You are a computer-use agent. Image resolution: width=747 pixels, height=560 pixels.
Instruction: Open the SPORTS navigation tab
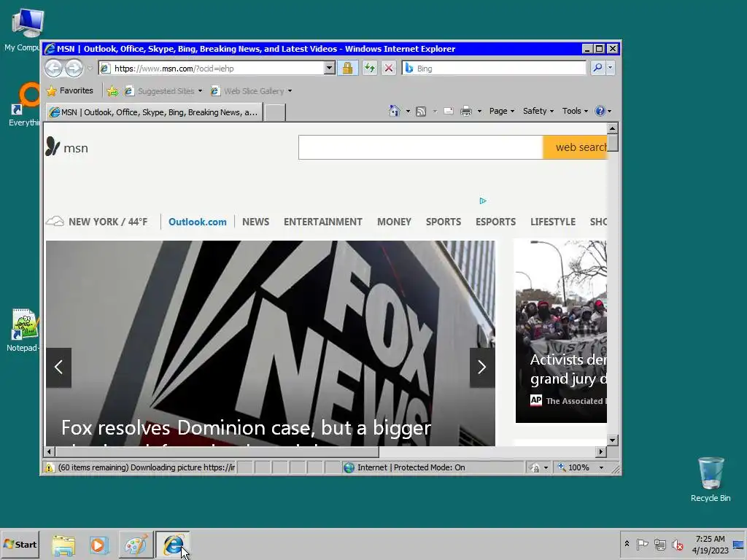[x=444, y=222]
